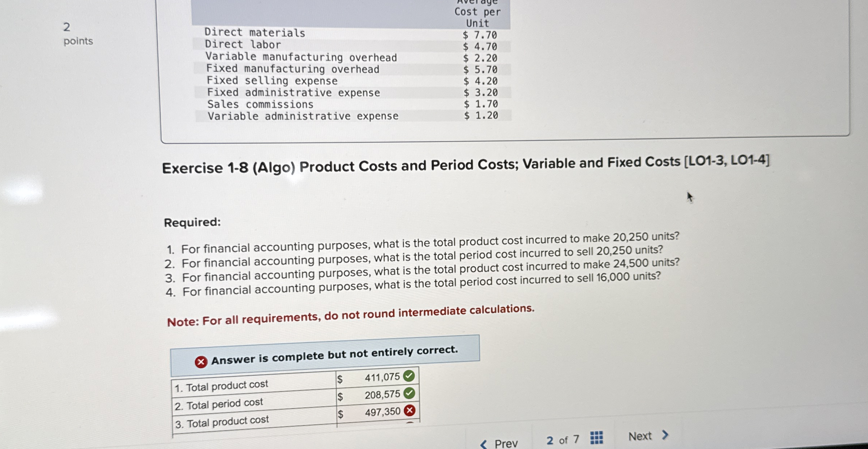Click red X icon in answer banner
The width and height of the screenshot is (868, 449).
pos(201,362)
